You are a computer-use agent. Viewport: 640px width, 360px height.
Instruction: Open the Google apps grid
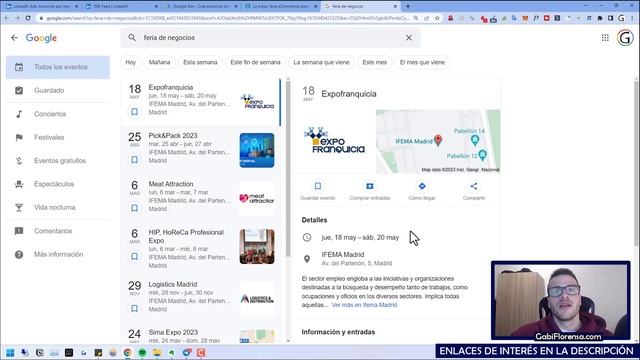pyautogui.click(x=605, y=38)
